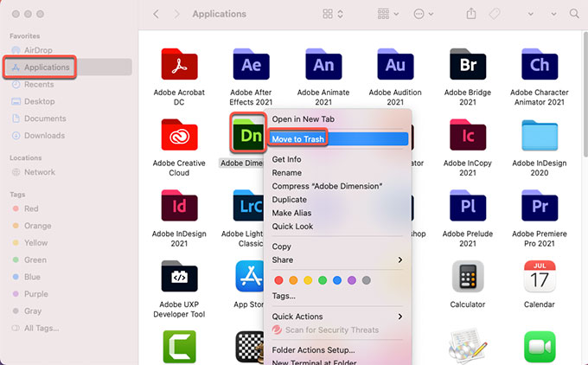
Task: Select Adobe Character Animator 2021 icon
Action: 540,64
